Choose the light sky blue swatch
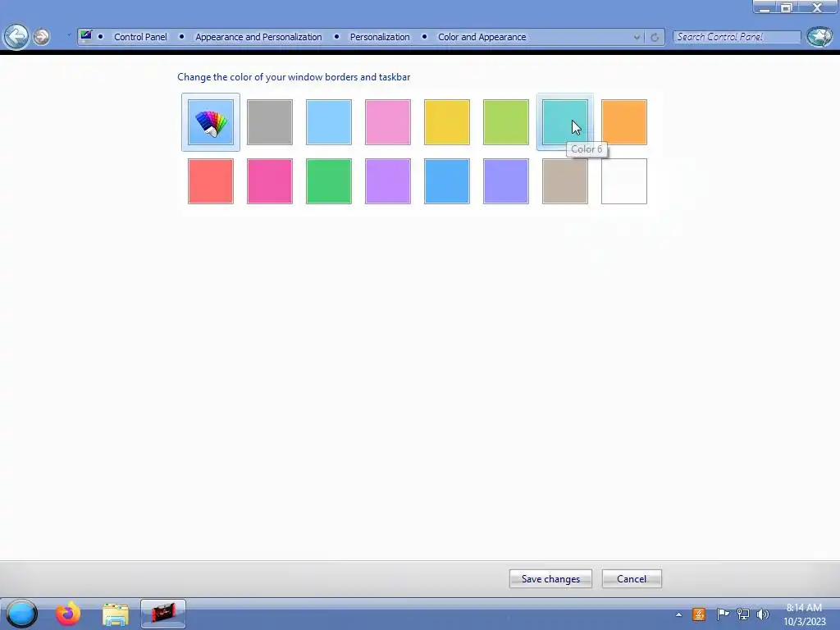The width and height of the screenshot is (840, 630). click(329, 122)
